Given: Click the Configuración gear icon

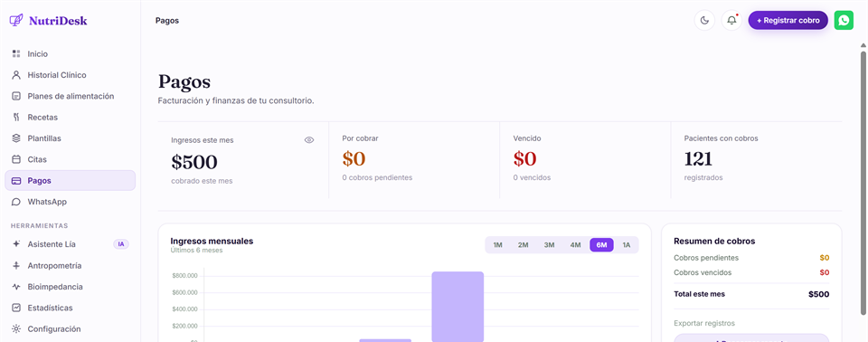Looking at the screenshot, I should (16, 328).
